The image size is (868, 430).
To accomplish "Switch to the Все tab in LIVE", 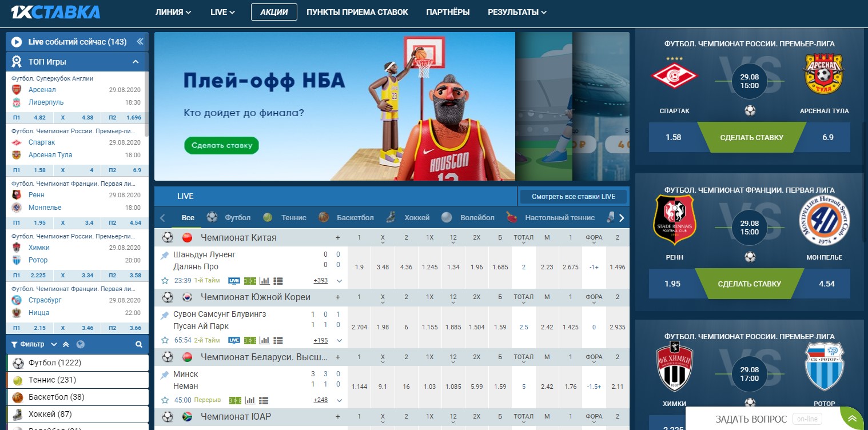I will point(188,218).
